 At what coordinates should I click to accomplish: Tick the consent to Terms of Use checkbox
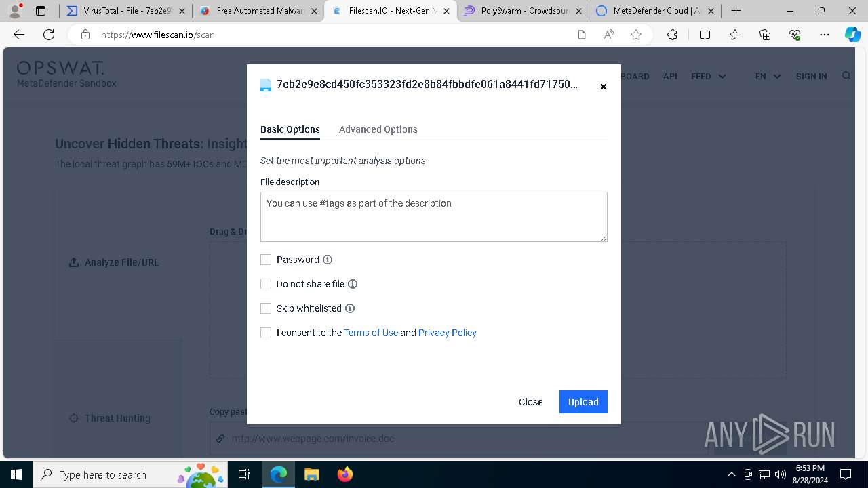(x=266, y=333)
